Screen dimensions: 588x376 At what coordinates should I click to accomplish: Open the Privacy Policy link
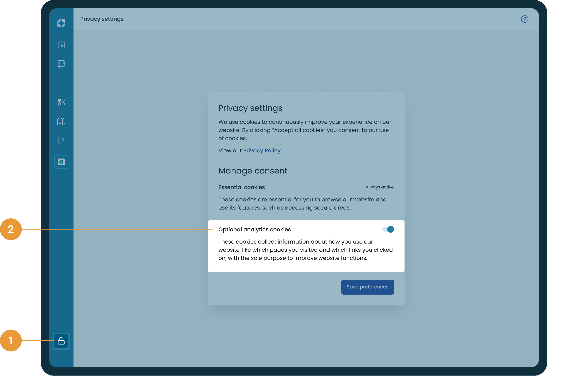pos(262,150)
